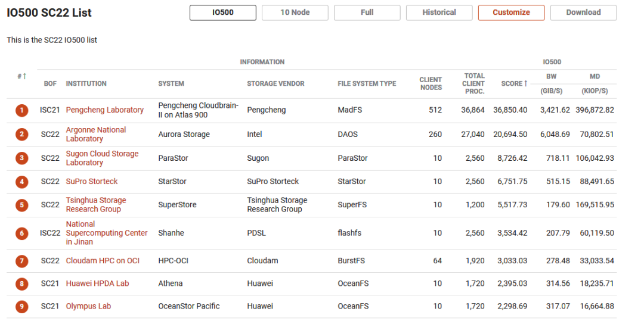Click rank badge number 3
The height and width of the screenshot is (321, 644).
(x=22, y=158)
